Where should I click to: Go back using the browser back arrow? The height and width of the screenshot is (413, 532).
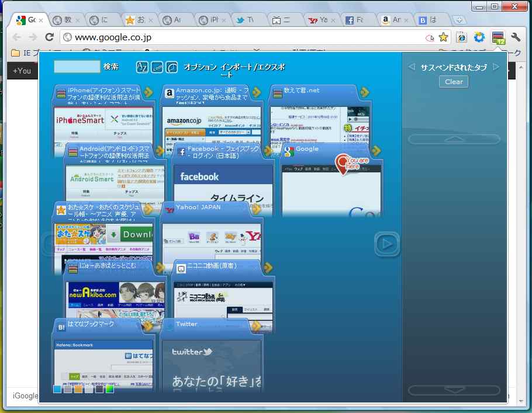click(x=16, y=37)
